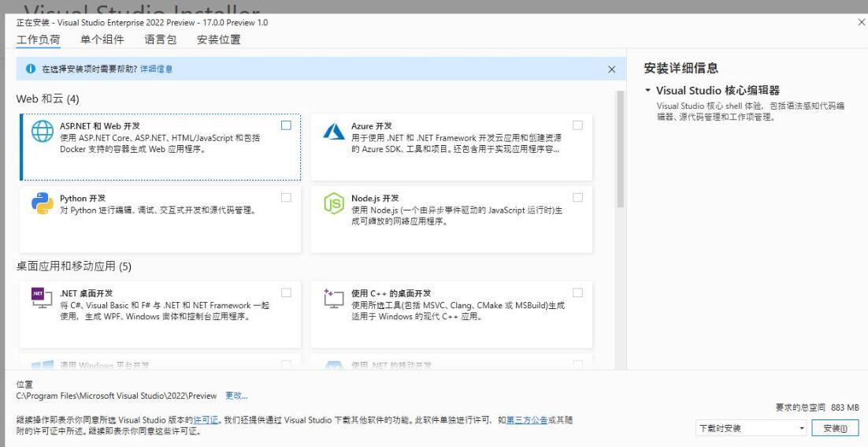Go to the 安装位置 tab
This screenshot has width=868, height=447.
coord(218,39)
